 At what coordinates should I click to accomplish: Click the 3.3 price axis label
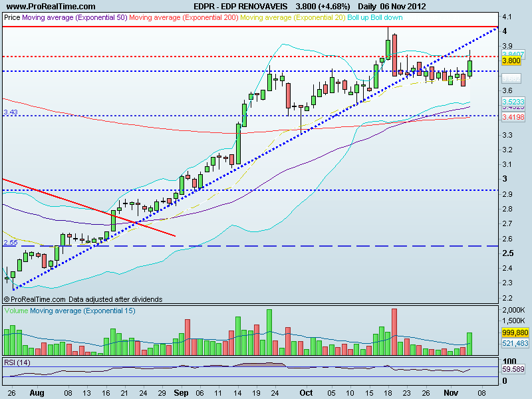click(x=507, y=135)
